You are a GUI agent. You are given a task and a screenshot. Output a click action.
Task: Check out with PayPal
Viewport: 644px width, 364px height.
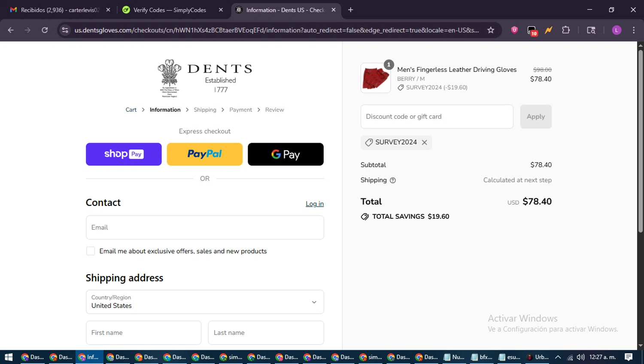(x=204, y=154)
